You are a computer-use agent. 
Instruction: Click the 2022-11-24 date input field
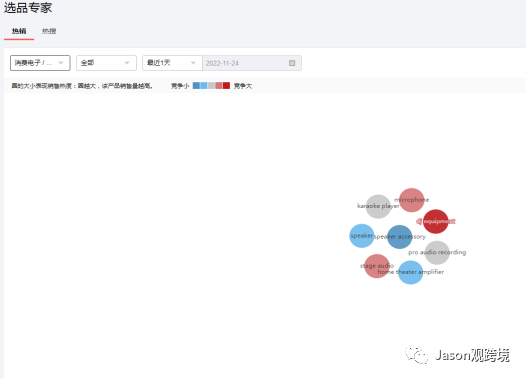pos(252,63)
